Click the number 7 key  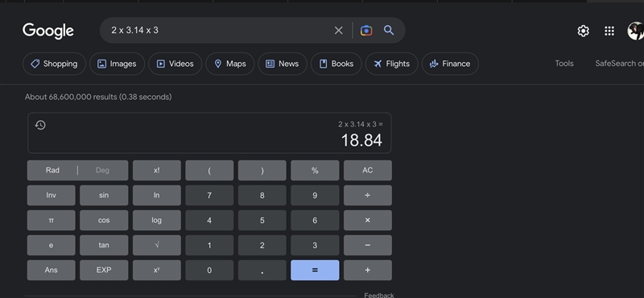[209, 195]
